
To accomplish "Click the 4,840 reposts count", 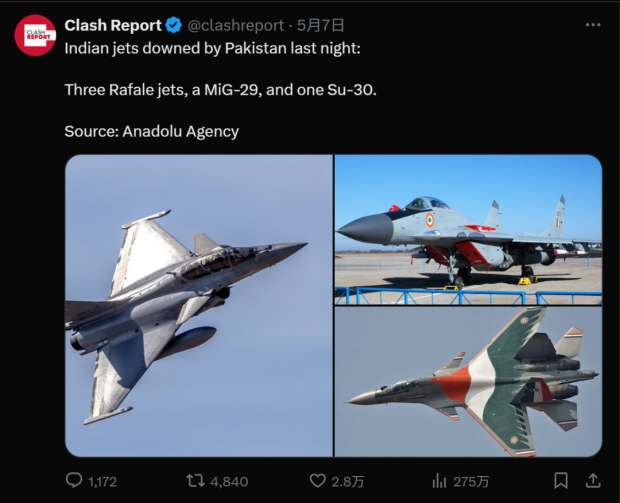I will pos(229,482).
